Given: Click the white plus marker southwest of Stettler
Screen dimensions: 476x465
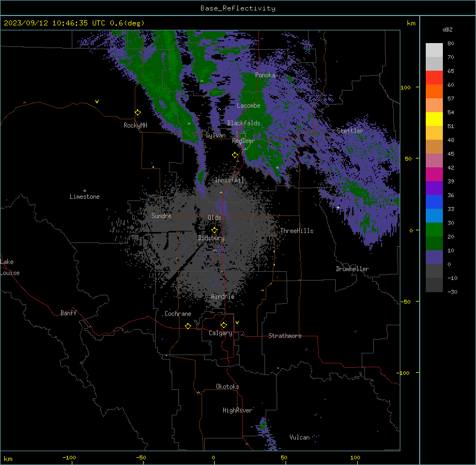Looking at the screenshot, I should point(338,207).
